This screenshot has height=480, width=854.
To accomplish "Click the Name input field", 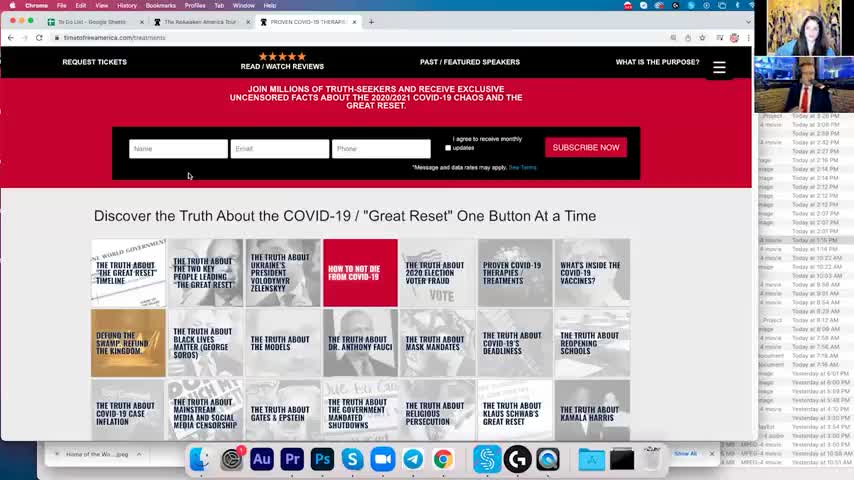I will [178, 149].
